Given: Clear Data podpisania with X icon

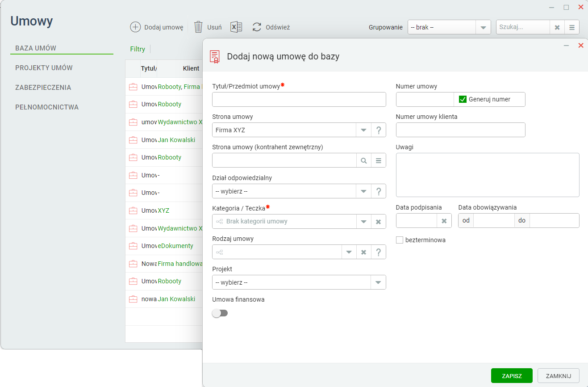Looking at the screenshot, I should pos(444,221).
